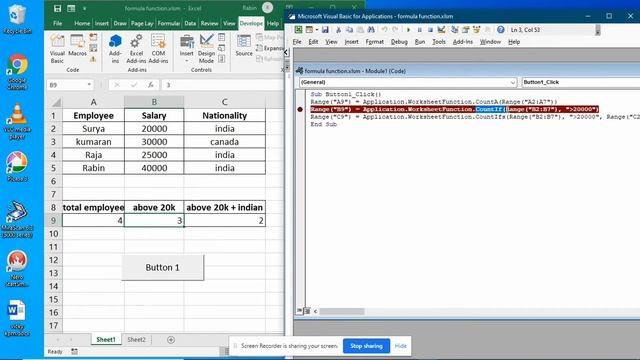Open Properties Window icon in VBA toolbar
640x360 pixels.
point(465,30)
